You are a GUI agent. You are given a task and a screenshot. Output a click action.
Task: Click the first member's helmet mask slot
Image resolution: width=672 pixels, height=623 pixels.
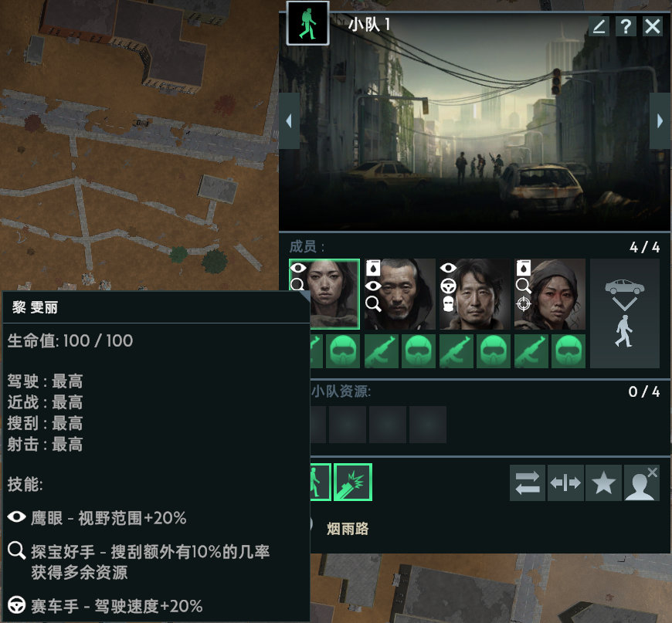coord(343,351)
